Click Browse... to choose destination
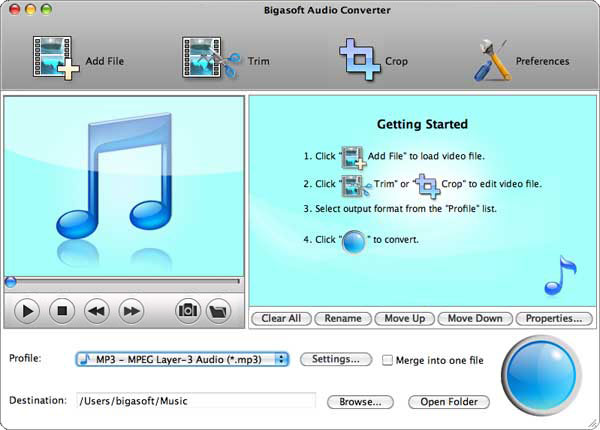Screen dimensions: 600x430 [360, 402]
